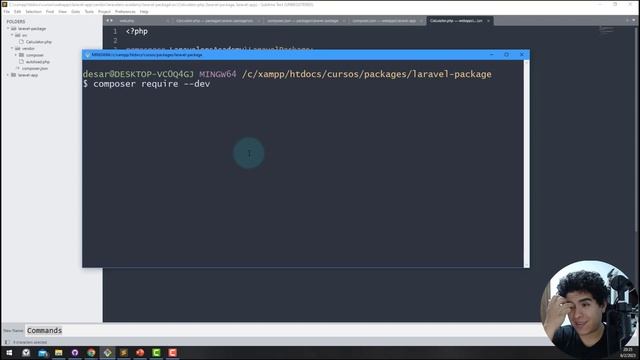Expand the laravel-app folder arrow
Screen dimensions: 640x360
8,75
